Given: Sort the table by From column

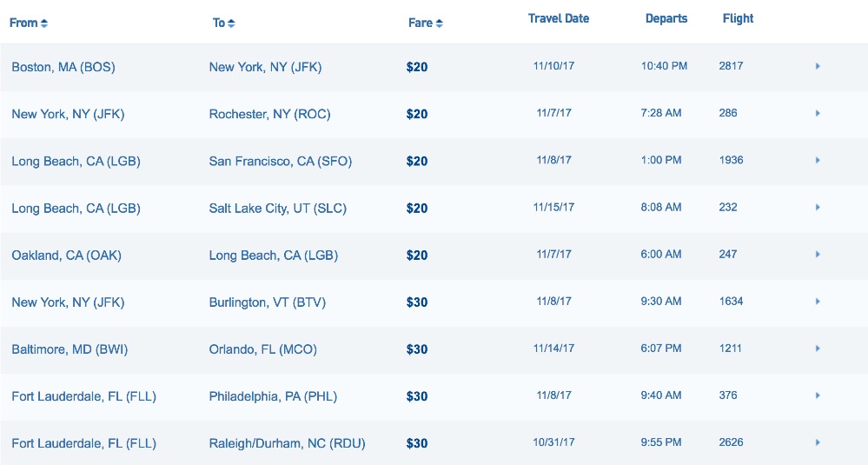Looking at the screenshot, I should pos(29,23).
